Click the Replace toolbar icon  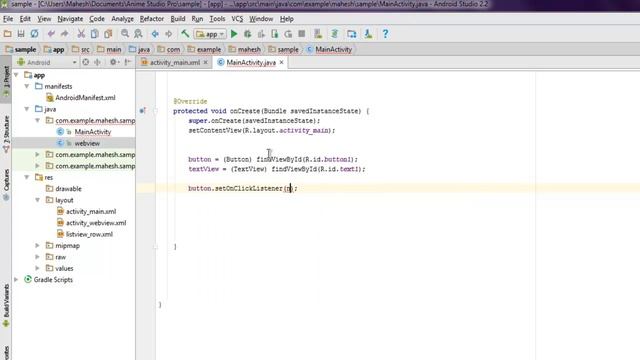pyautogui.click(x=138, y=34)
